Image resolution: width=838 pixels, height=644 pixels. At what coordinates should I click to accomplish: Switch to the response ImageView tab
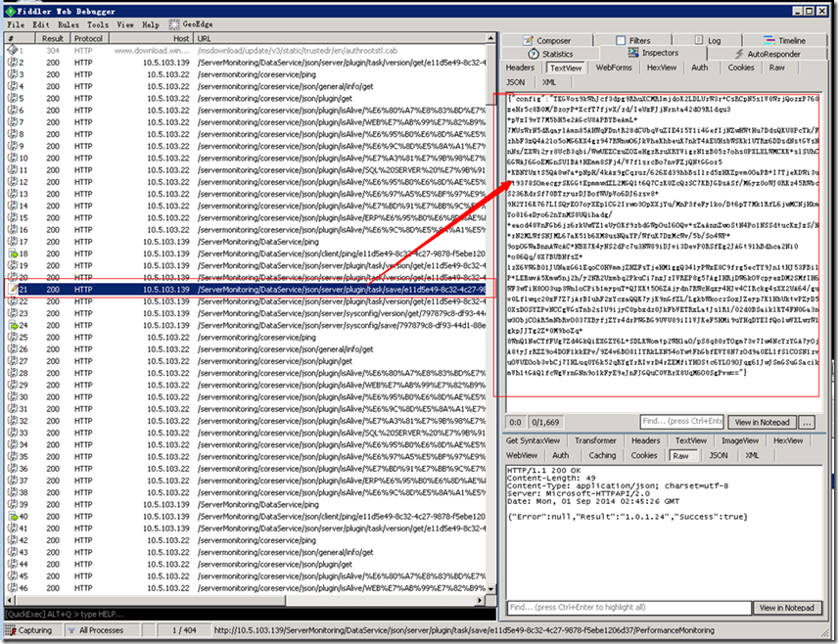(740, 440)
